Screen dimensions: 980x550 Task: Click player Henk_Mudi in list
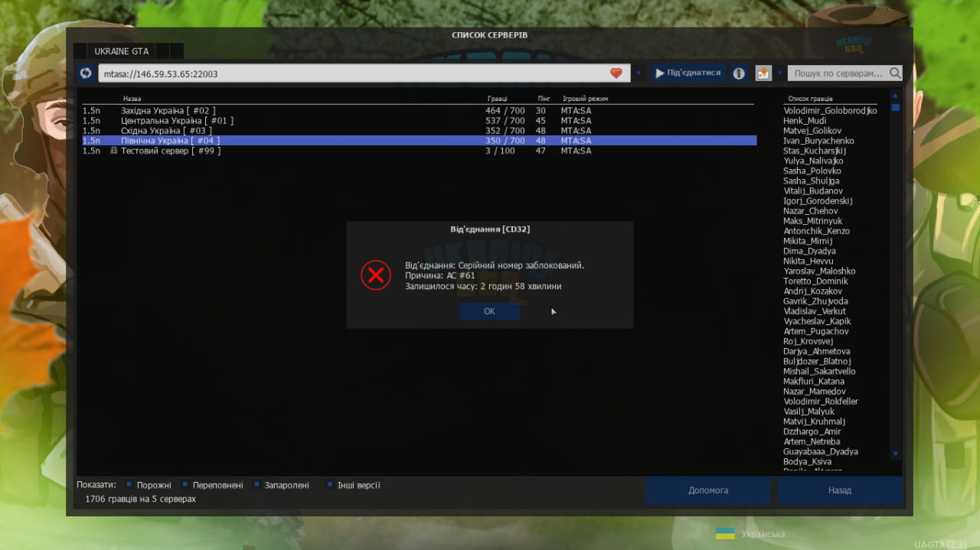tap(805, 121)
